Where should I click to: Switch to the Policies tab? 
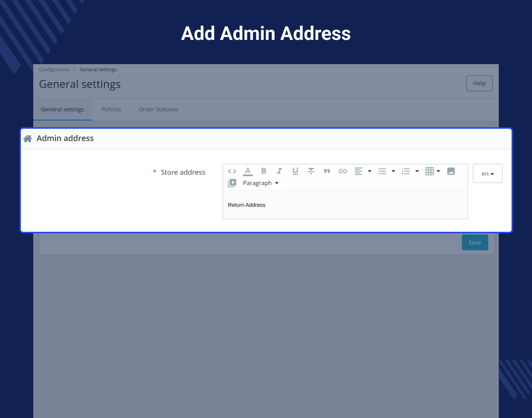click(111, 109)
